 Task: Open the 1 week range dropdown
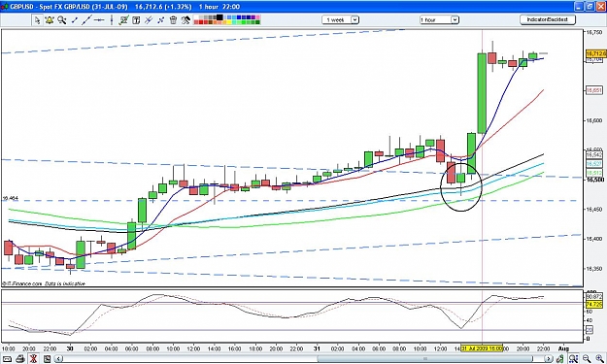point(340,19)
